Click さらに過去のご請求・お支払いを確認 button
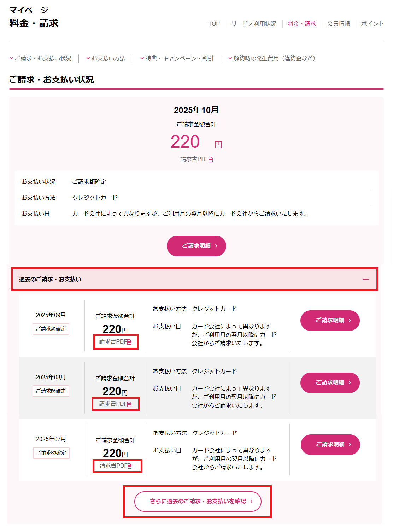Screen dimensions: 393x532 198,502
